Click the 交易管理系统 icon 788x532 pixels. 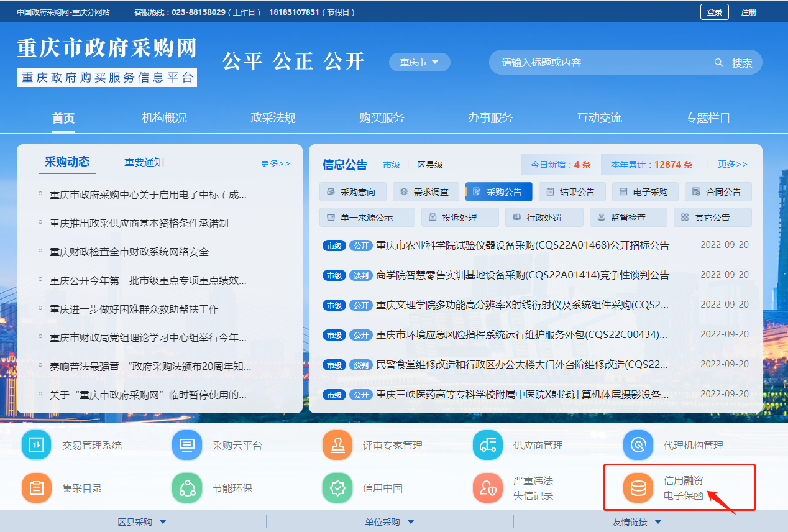coord(36,445)
